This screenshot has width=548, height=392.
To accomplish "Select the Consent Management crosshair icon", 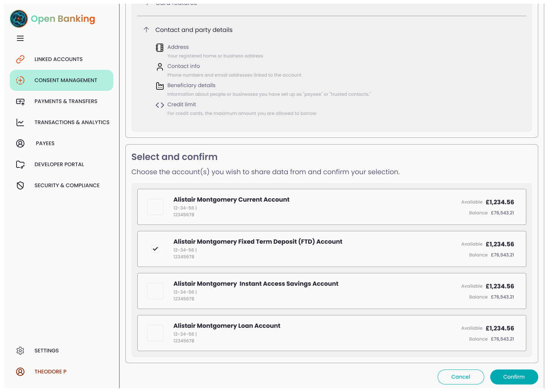I will click(20, 80).
